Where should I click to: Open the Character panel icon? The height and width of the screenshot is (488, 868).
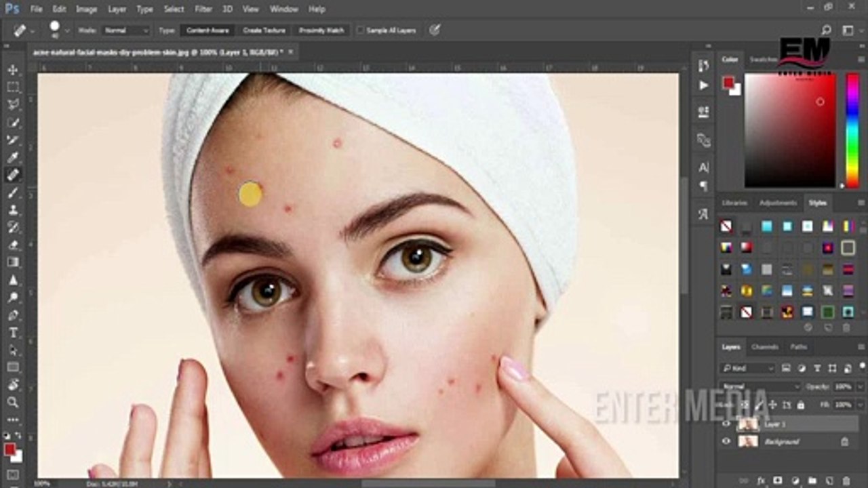703,167
